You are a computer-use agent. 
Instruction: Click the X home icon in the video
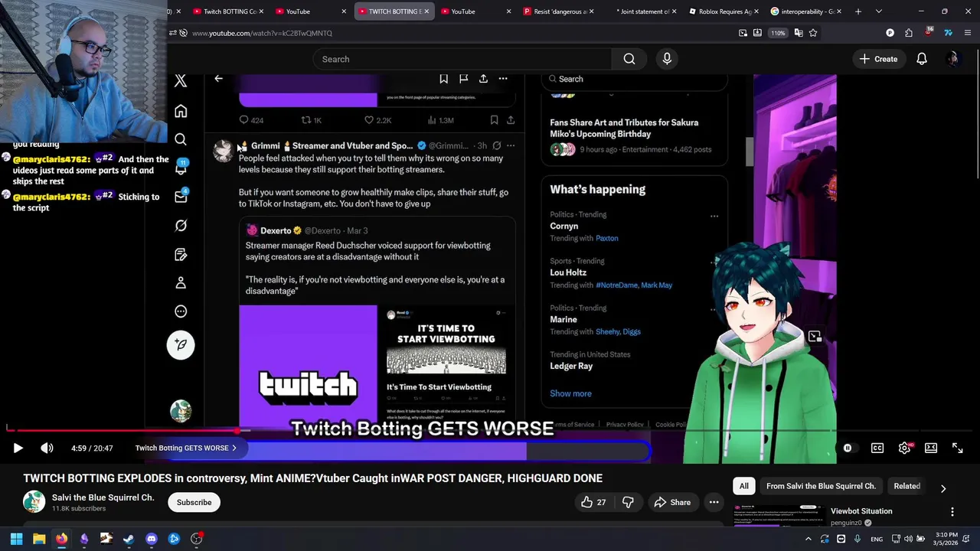[x=181, y=112]
